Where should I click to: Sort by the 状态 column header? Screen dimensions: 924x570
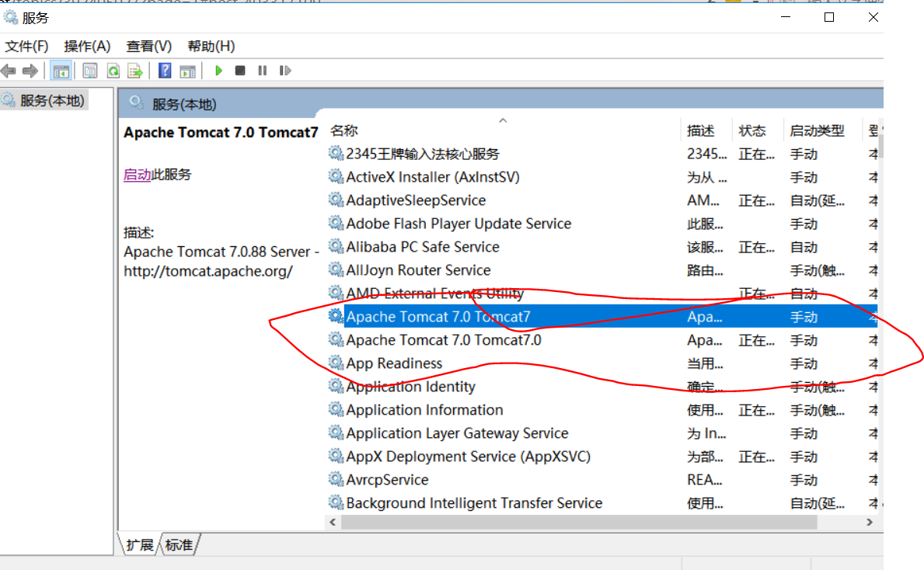752,130
